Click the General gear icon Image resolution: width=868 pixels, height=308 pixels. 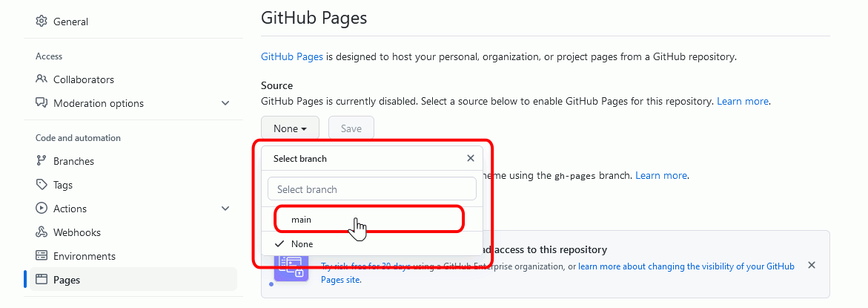click(41, 21)
